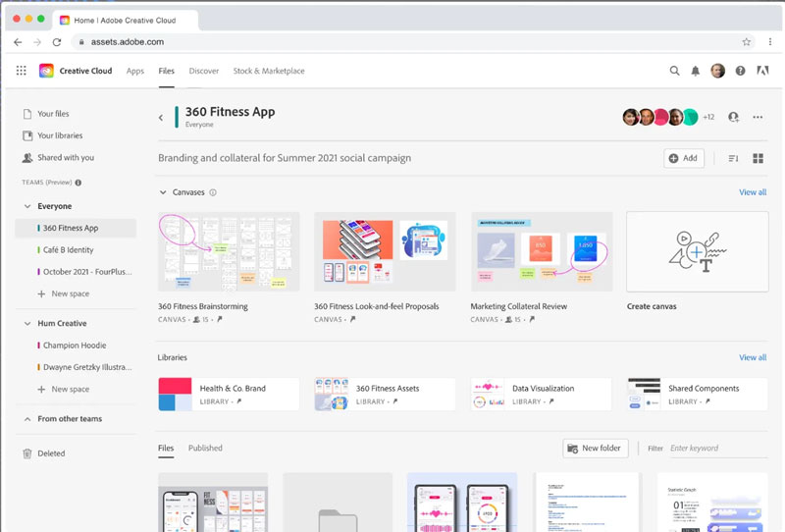The height and width of the screenshot is (532, 785).
Task: Open Data Visualization library
Action: pyautogui.click(x=542, y=395)
